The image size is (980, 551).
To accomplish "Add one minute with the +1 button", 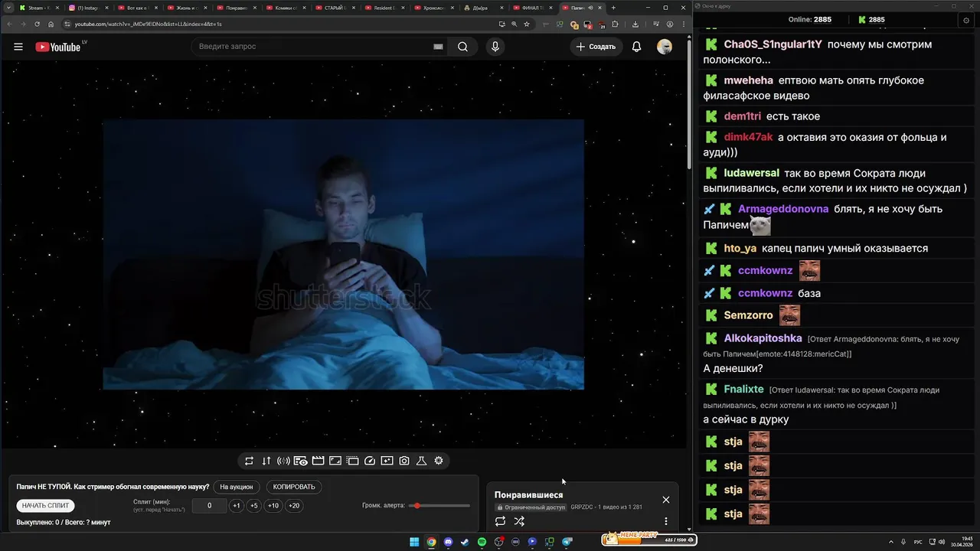I will pyautogui.click(x=236, y=506).
